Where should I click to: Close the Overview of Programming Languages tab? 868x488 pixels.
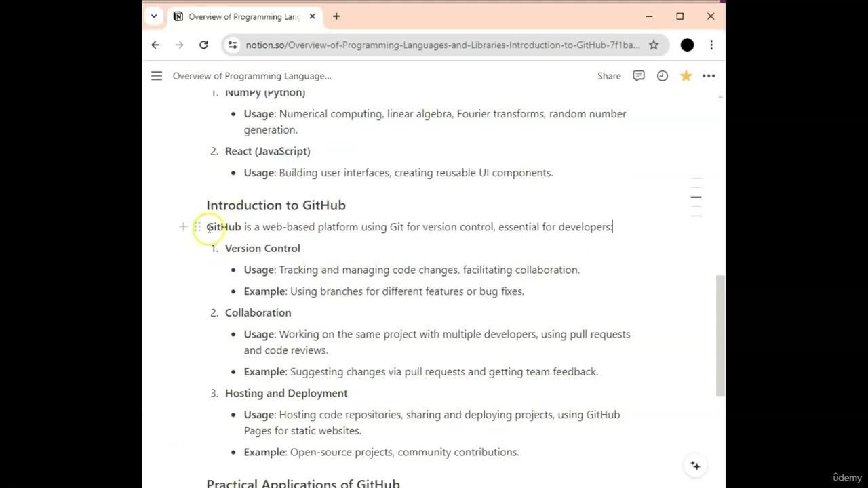[x=313, y=16]
